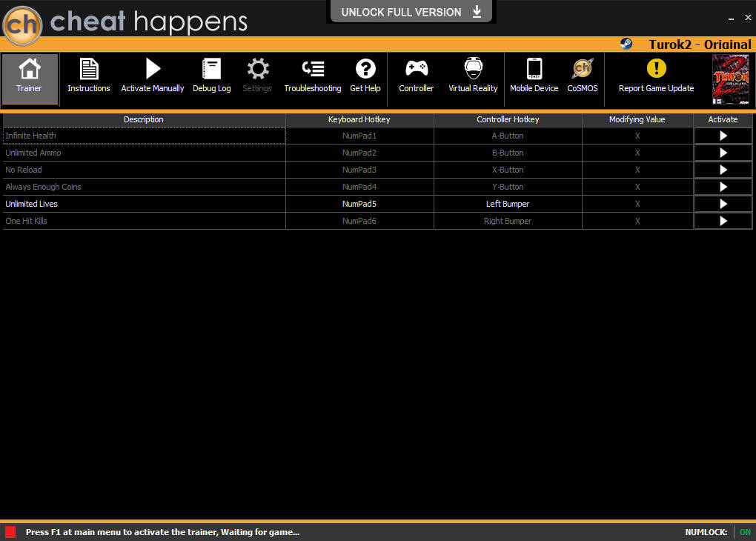Click the Get Help question mark

[x=365, y=69]
